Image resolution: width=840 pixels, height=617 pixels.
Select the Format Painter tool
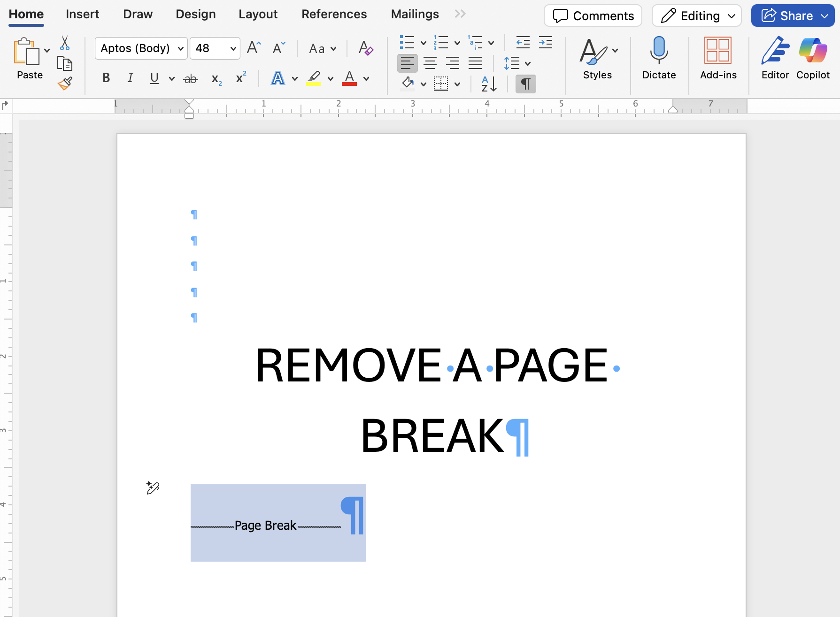coord(65,83)
